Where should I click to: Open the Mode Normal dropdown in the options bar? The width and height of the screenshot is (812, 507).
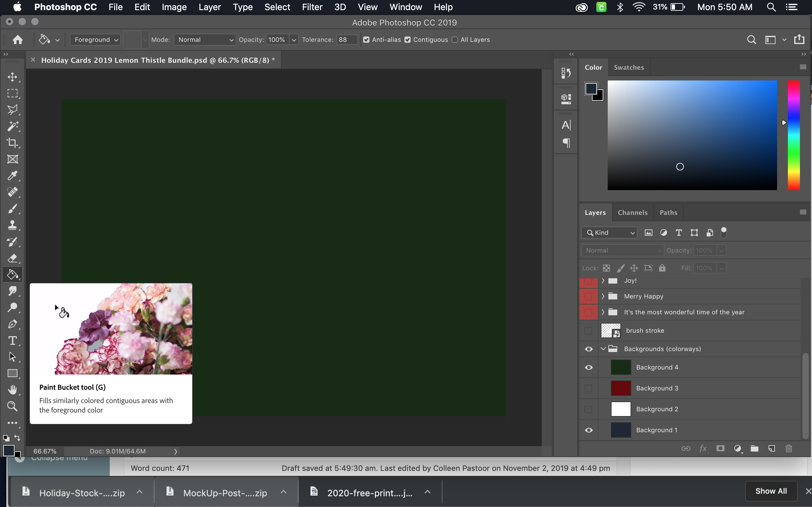click(205, 40)
